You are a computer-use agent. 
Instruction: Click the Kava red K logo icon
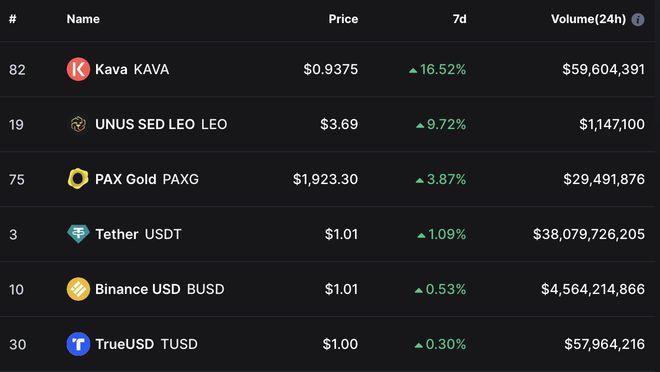coord(78,69)
